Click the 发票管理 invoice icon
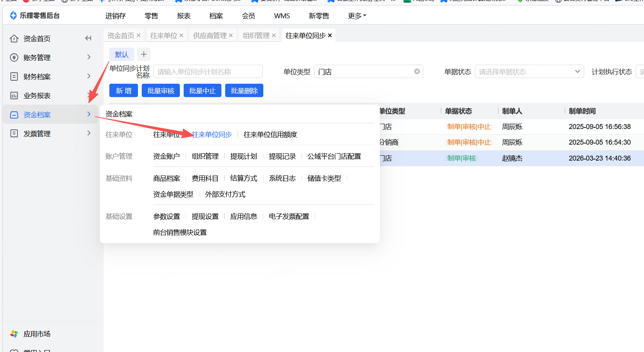This screenshot has height=352, width=644. pos(14,134)
